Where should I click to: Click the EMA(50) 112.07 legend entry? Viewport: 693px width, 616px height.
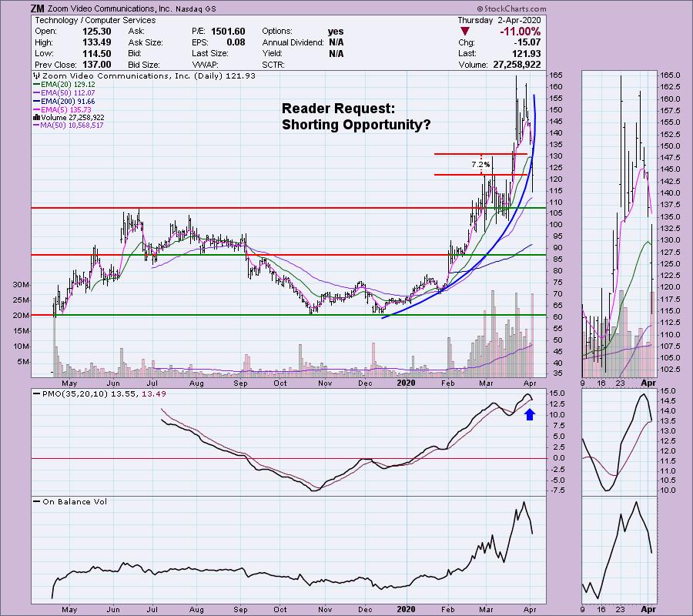coord(64,93)
